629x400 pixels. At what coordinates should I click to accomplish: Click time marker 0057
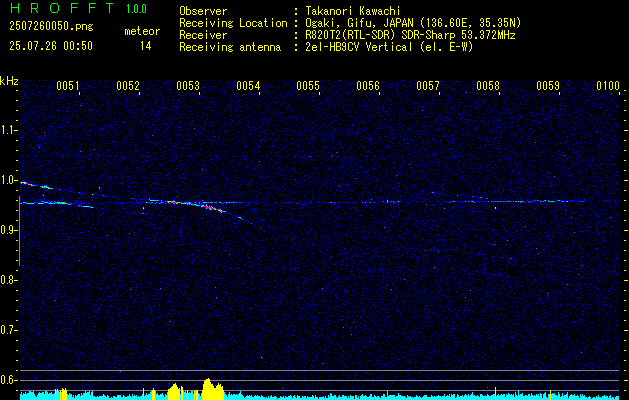[x=428, y=85]
